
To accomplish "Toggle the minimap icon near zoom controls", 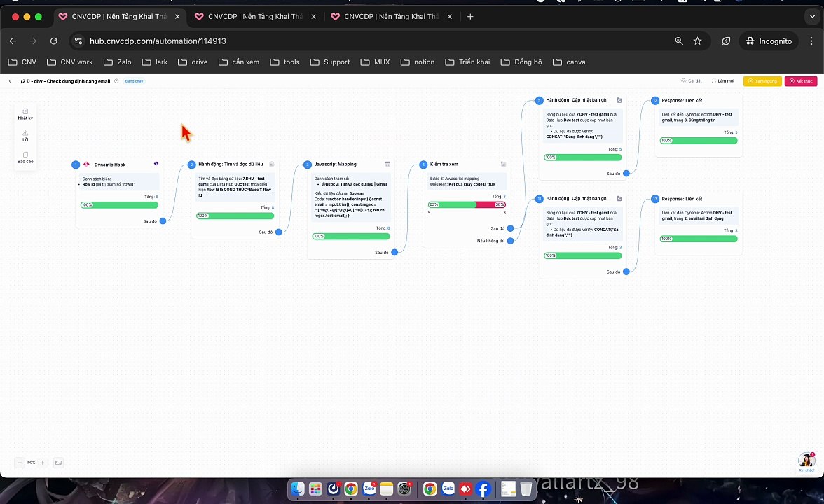I will 58,463.
